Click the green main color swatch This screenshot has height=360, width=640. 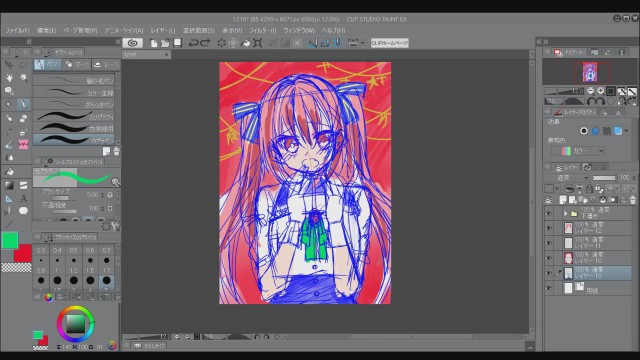tap(9, 240)
